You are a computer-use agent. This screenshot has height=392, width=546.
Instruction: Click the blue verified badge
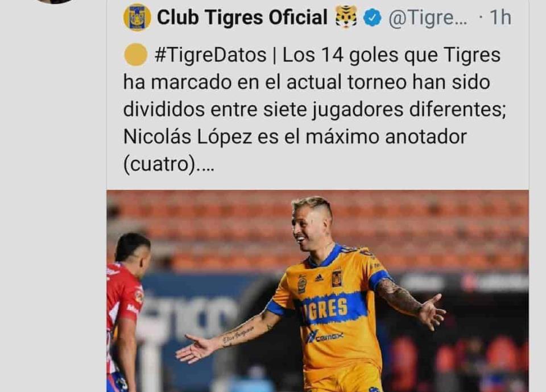coord(372,18)
